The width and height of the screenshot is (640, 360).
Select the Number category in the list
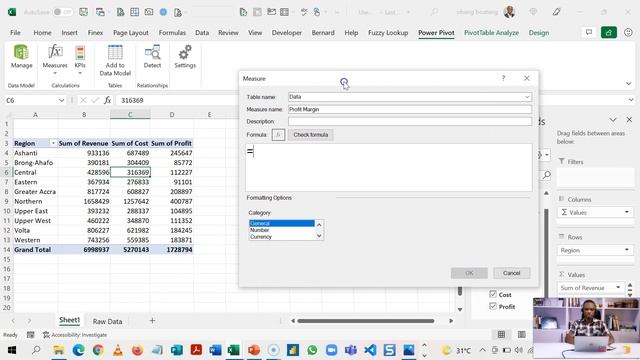pyautogui.click(x=282, y=230)
